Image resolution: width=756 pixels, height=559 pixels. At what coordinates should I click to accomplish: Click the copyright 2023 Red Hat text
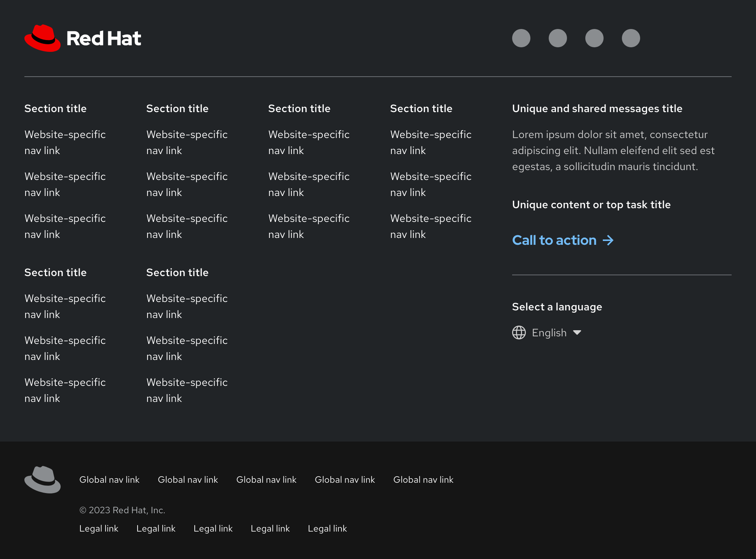pyautogui.click(x=122, y=510)
